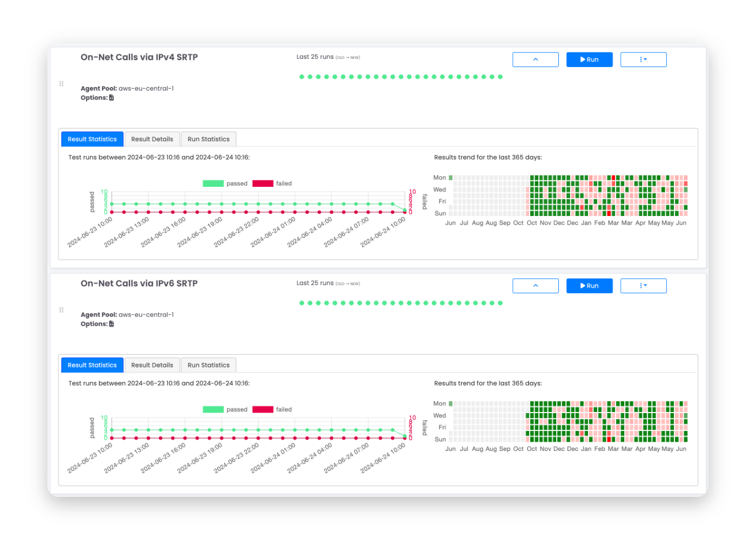Image resolution: width=756 pixels, height=540 pixels.
Task: Click the first run dot for IPv6 SRTP
Action: tap(302, 303)
